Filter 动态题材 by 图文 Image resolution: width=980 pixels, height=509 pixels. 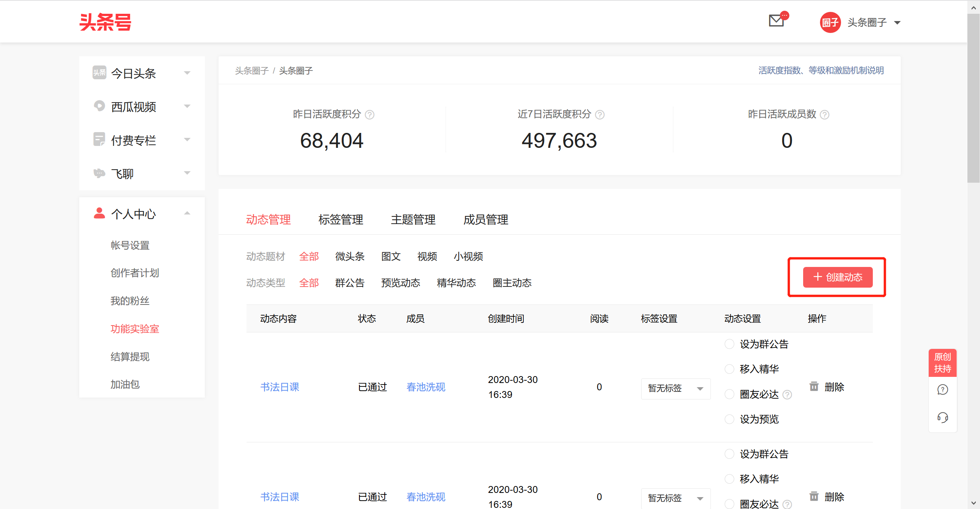391,256
